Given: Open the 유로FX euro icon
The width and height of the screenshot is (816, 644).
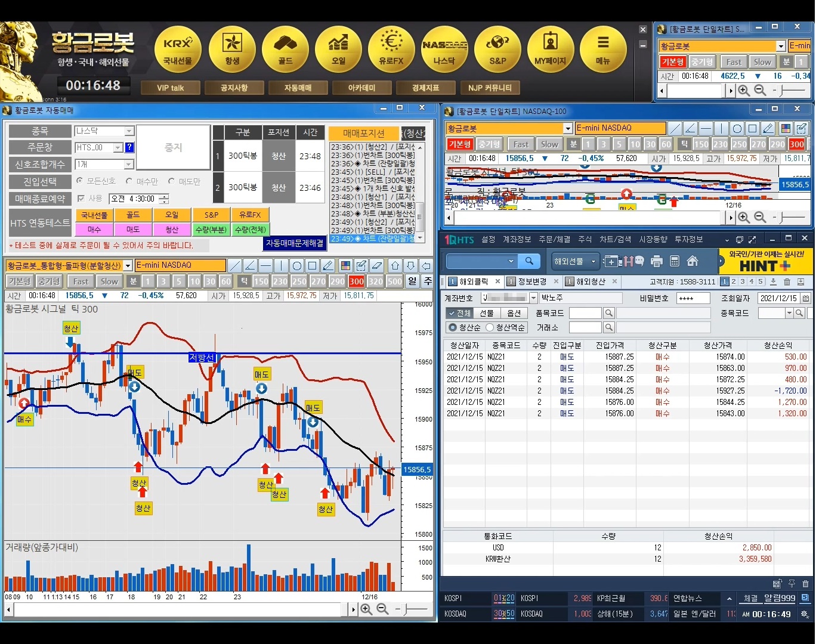Looking at the screenshot, I should (x=391, y=49).
